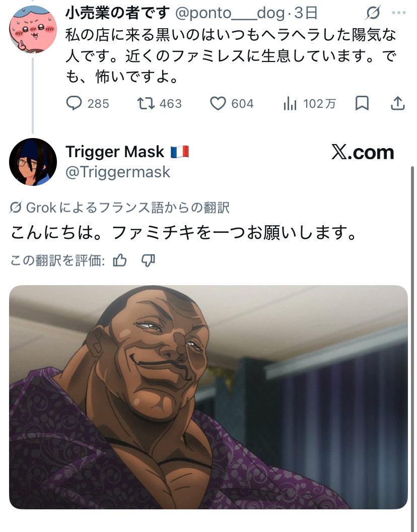This screenshot has height=532, width=417.
Task: Like the tweet with 604 likes
Action: point(218,103)
